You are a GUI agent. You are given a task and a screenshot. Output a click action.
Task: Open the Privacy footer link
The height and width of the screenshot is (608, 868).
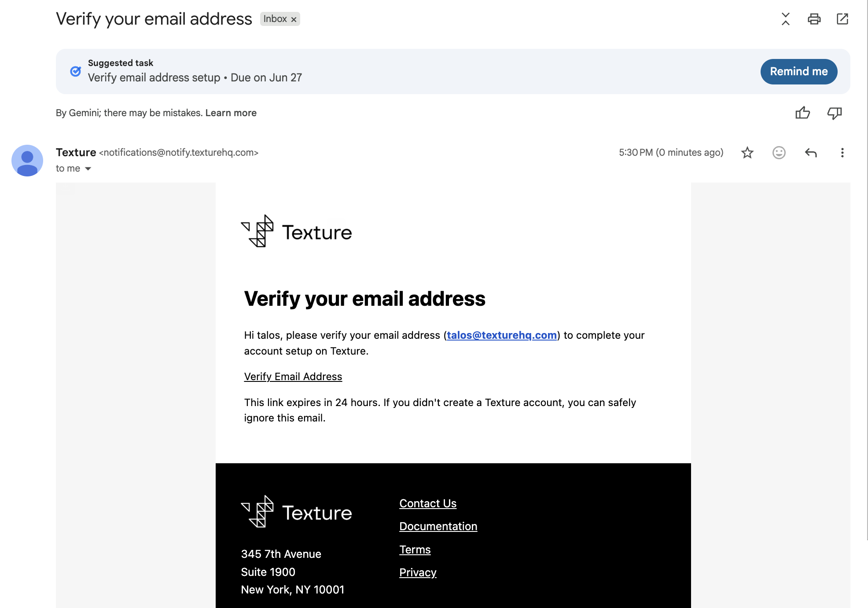(418, 572)
